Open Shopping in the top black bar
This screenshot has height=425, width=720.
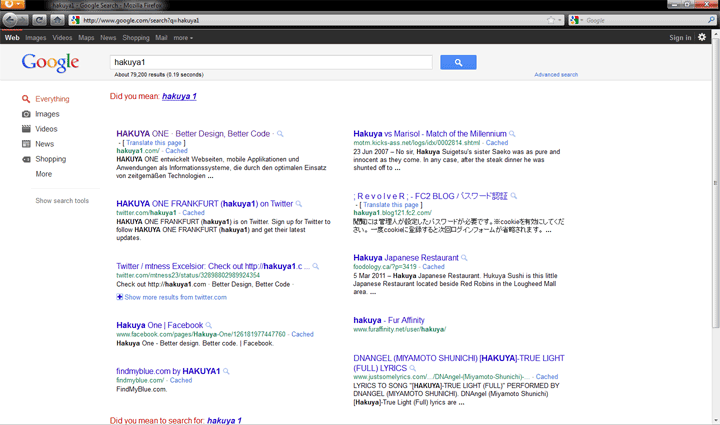tap(136, 38)
